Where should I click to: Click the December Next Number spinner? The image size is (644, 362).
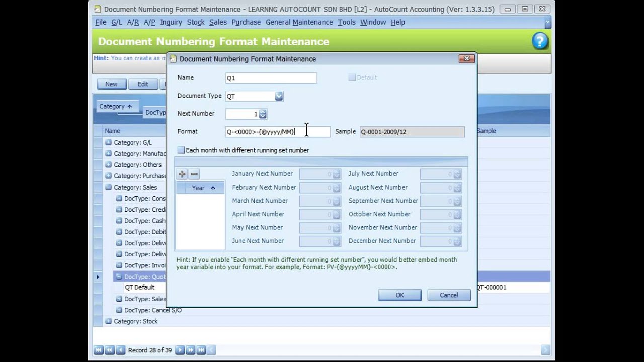pos(457,241)
